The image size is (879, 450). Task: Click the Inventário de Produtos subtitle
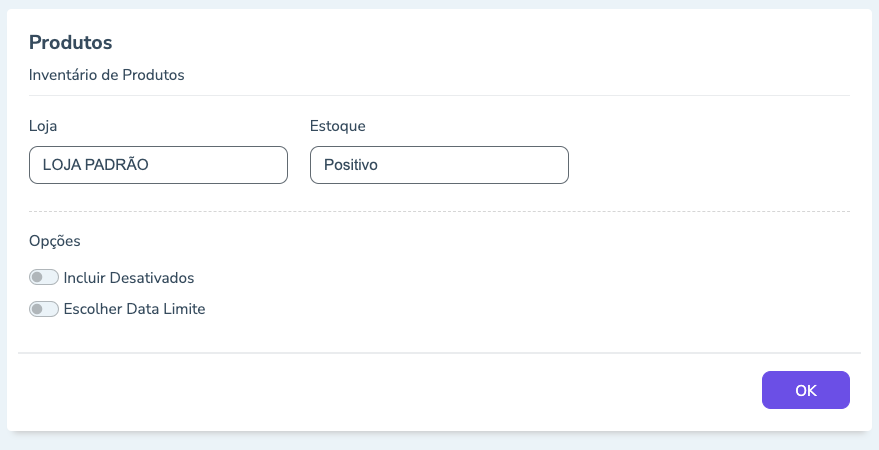pos(106,74)
